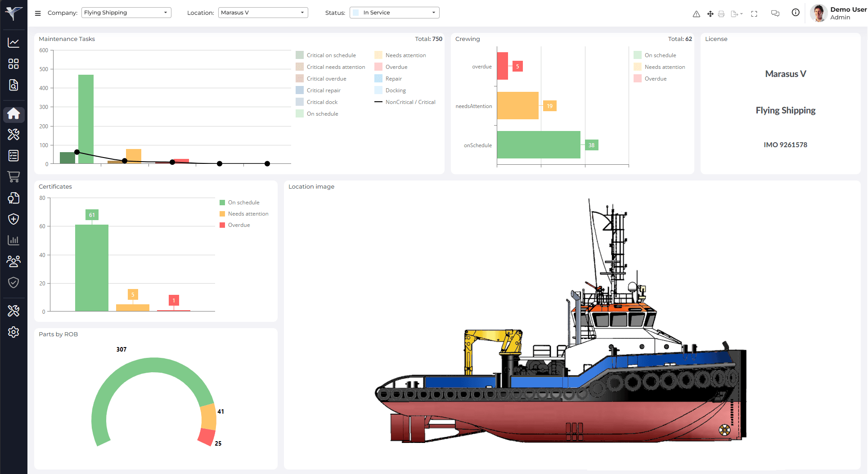Open the shield-checkmark sidebar icon
This screenshot has height=474, width=868.
(13, 282)
